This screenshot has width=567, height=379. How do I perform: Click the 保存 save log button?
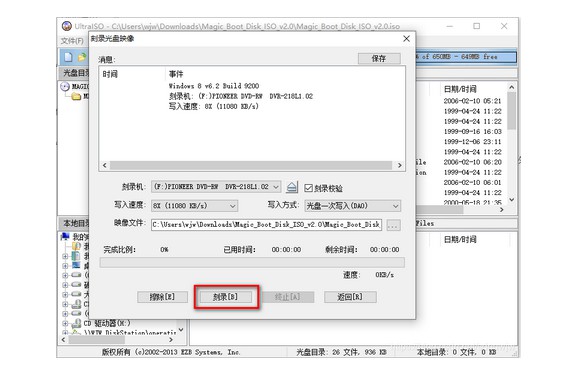379,58
